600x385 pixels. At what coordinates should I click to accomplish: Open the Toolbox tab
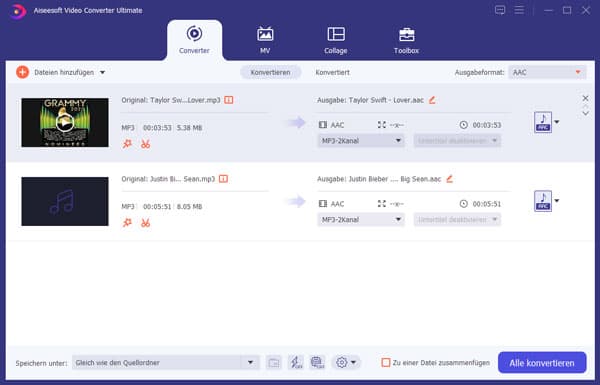(x=406, y=40)
